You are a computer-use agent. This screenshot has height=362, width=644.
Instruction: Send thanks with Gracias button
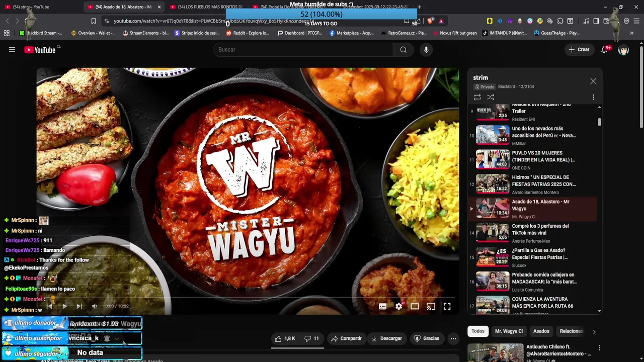(427, 338)
